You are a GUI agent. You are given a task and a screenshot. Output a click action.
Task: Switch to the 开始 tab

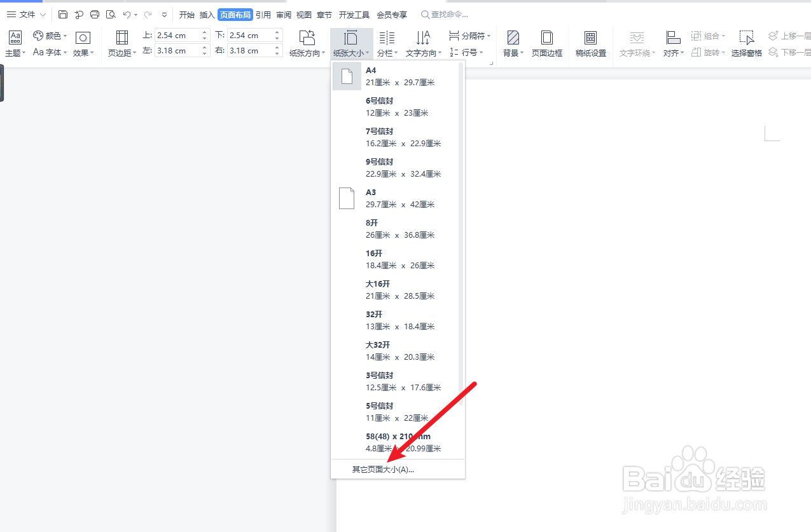(186, 14)
